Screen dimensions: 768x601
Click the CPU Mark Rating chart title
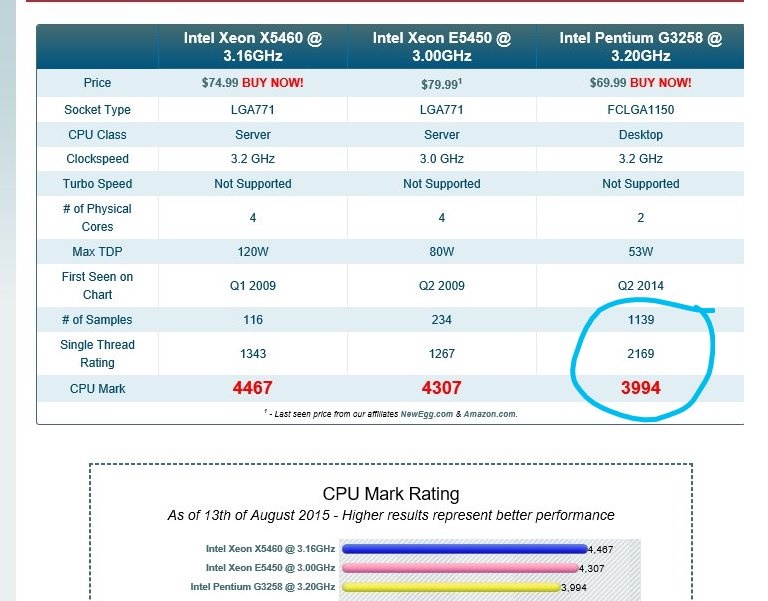pyautogui.click(x=391, y=494)
